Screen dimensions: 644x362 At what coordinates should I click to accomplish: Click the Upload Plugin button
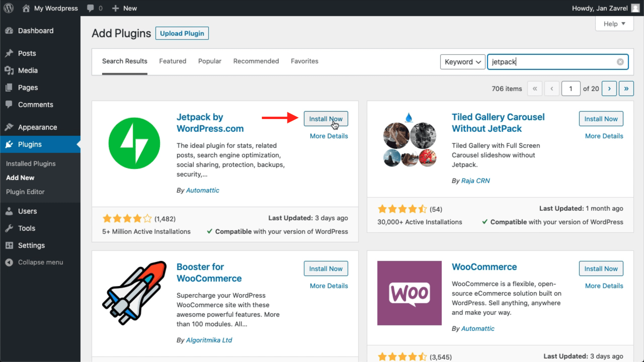(x=182, y=33)
